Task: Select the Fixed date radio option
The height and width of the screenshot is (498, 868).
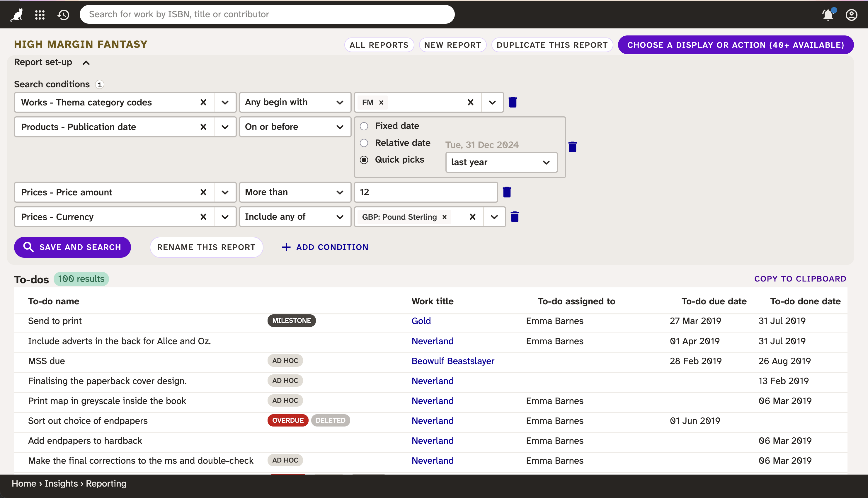Action: tap(364, 126)
